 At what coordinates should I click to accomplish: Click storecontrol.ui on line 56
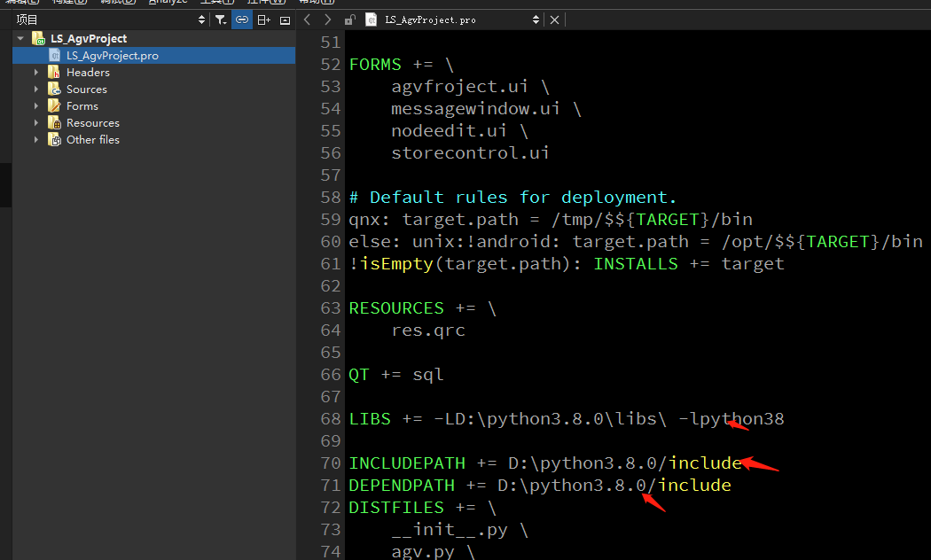(x=470, y=153)
